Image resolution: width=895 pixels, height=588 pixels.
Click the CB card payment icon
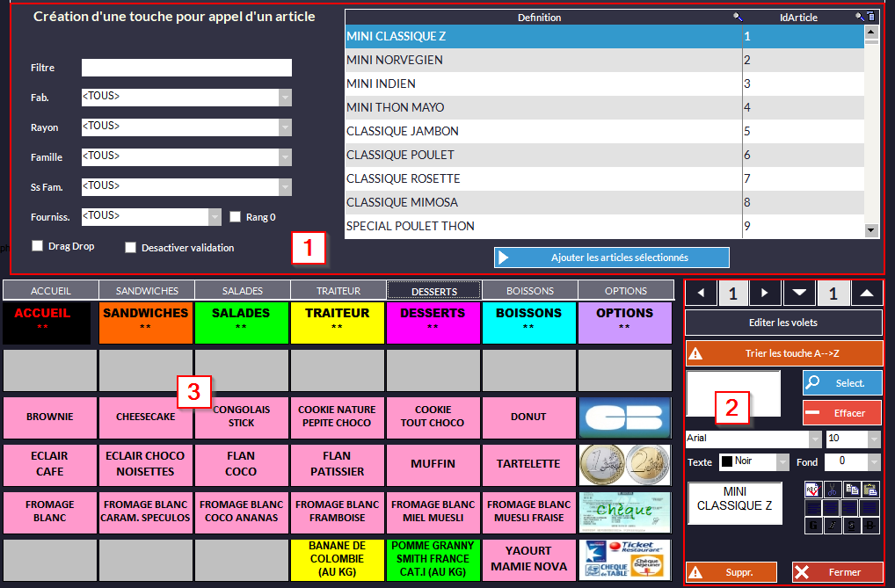point(625,417)
